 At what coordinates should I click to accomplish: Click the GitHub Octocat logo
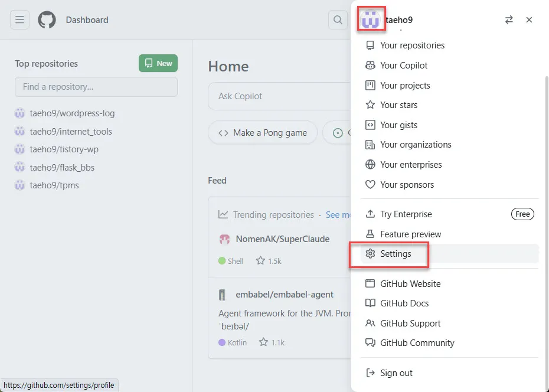coord(47,20)
